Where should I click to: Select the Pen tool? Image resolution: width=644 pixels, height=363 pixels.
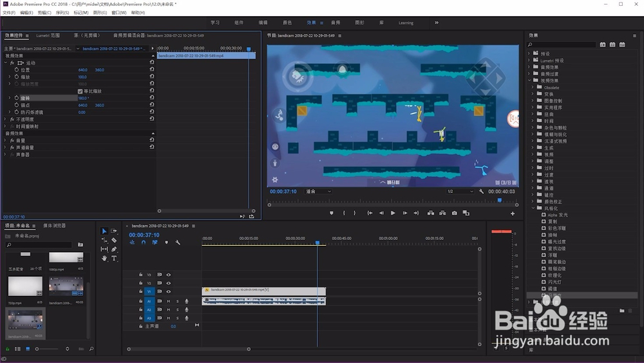[x=114, y=249]
